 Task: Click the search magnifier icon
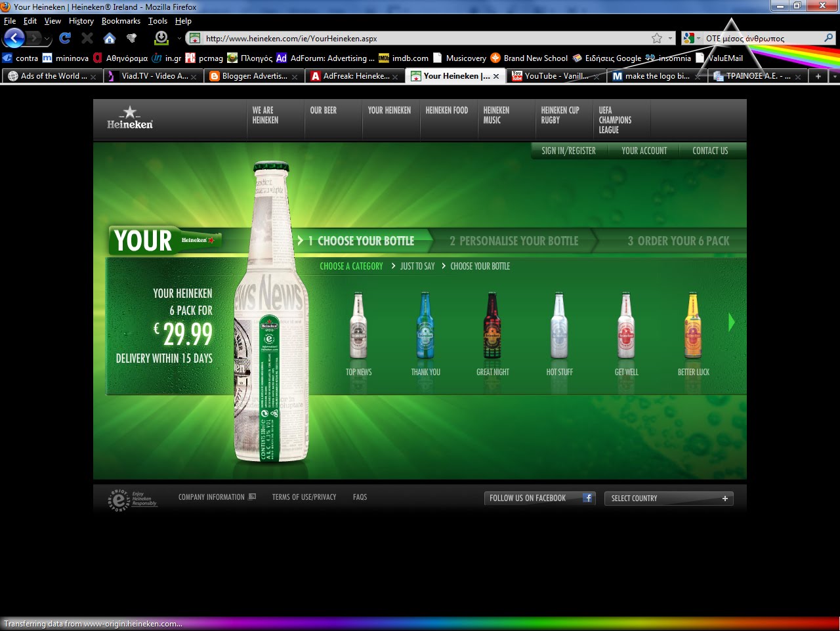click(829, 38)
